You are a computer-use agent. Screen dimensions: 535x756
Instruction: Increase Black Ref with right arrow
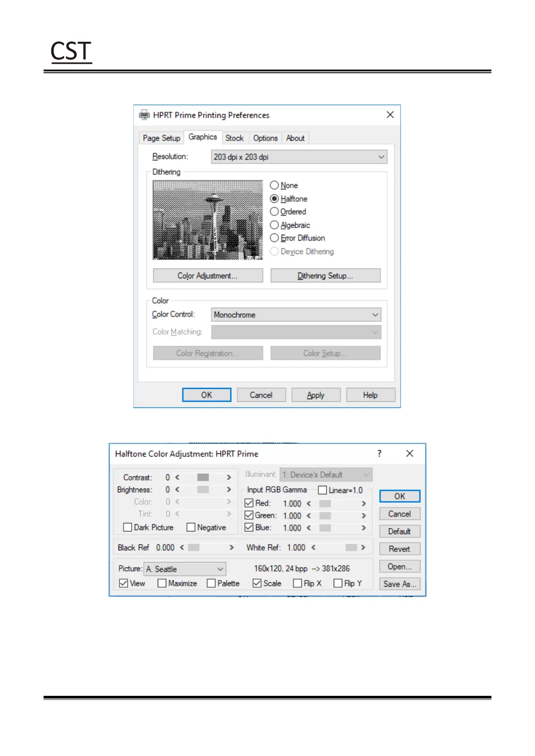(231, 547)
